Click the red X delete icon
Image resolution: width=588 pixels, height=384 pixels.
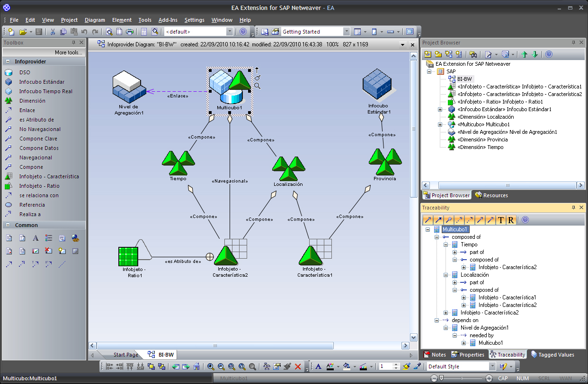pyautogui.click(x=298, y=367)
